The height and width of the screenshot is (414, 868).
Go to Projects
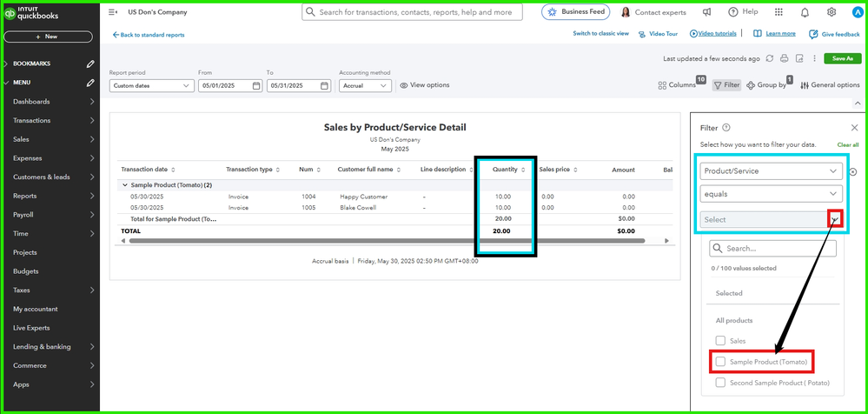[x=25, y=252]
